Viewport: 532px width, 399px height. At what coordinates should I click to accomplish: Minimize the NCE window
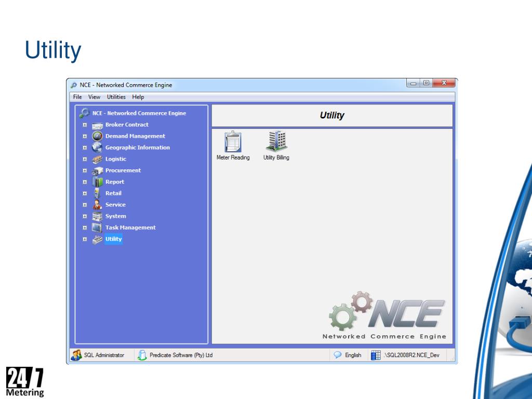click(x=413, y=83)
